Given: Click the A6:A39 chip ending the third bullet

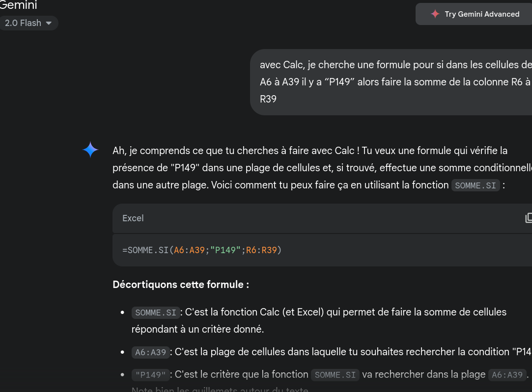Looking at the screenshot, I should [x=507, y=375].
